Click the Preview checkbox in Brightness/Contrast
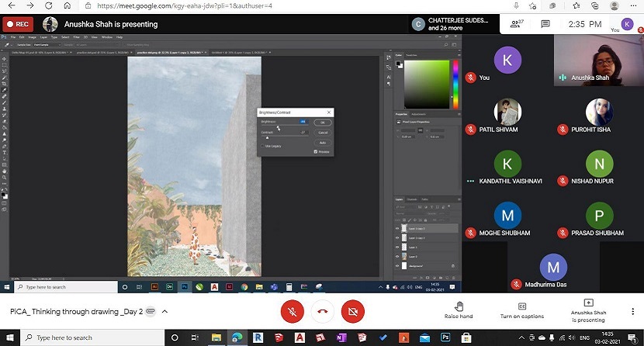The width and height of the screenshot is (644, 346). click(x=315, y=152)
